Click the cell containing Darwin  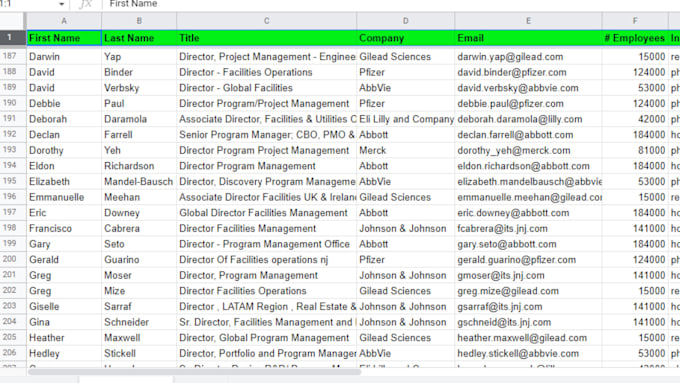[64, 57]
